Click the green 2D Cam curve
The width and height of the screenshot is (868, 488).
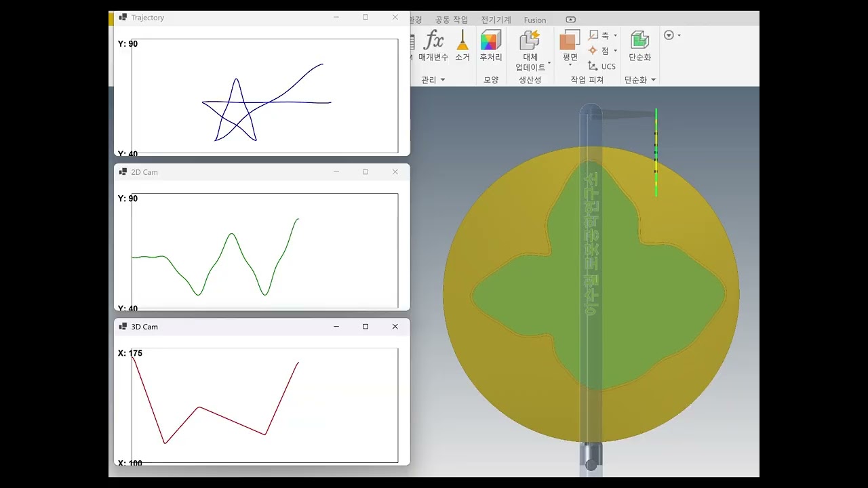[232, 235]
